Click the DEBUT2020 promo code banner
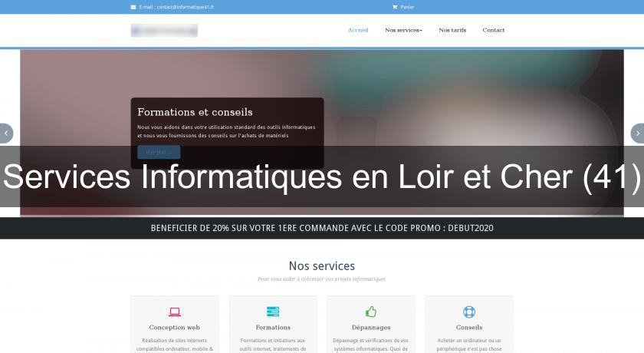Screen dimensions: 644x353 point(322,228)
